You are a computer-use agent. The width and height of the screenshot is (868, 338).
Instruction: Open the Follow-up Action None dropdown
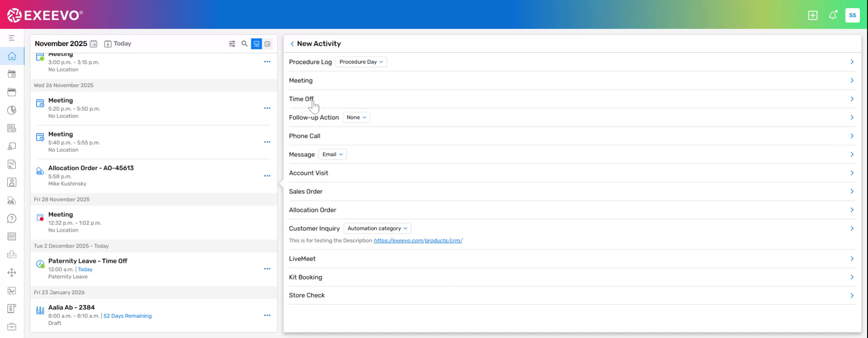pyautogui.click(x=356, y=117)
